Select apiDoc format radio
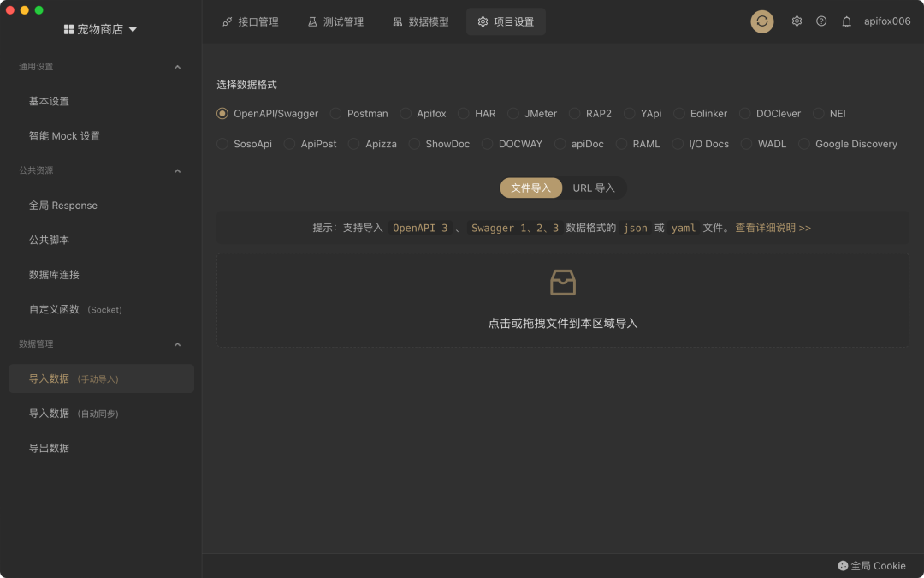The image size is (924, 578). coord(560,144)
